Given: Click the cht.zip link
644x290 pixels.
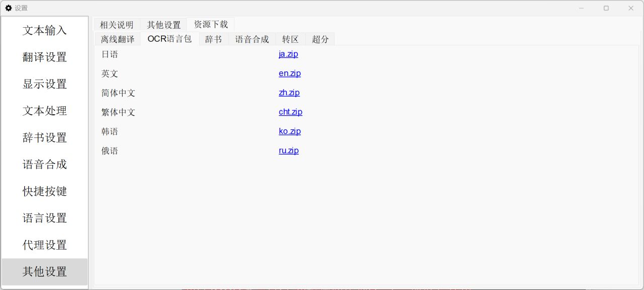Looking at the screenshot, I should point(291,112).
